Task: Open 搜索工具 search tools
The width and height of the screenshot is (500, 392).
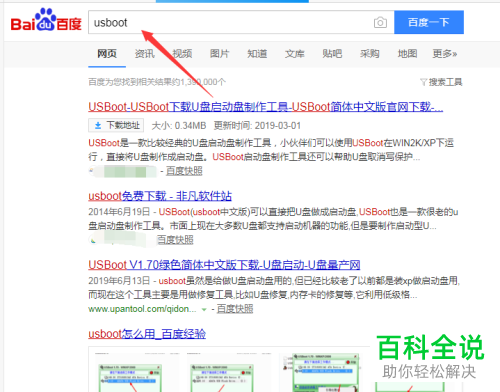Action: pos(445,82)
